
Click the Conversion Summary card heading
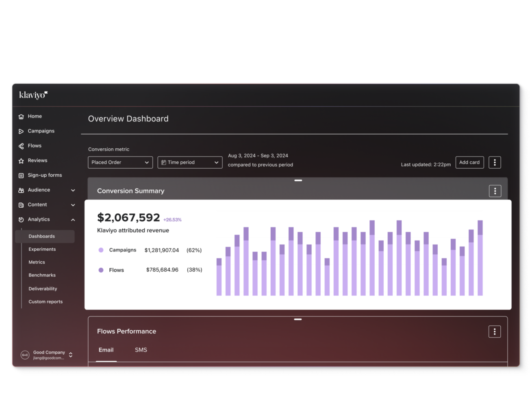131,191
